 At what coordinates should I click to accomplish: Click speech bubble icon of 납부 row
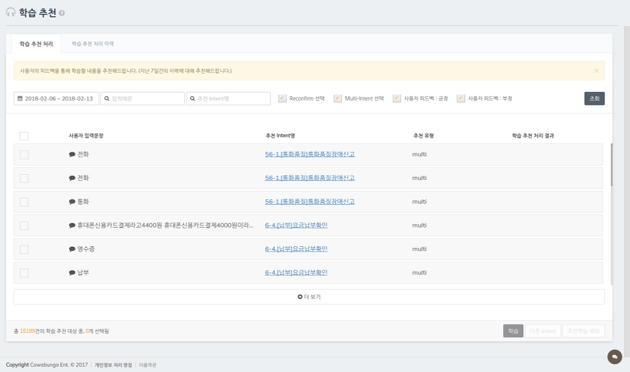72,273
